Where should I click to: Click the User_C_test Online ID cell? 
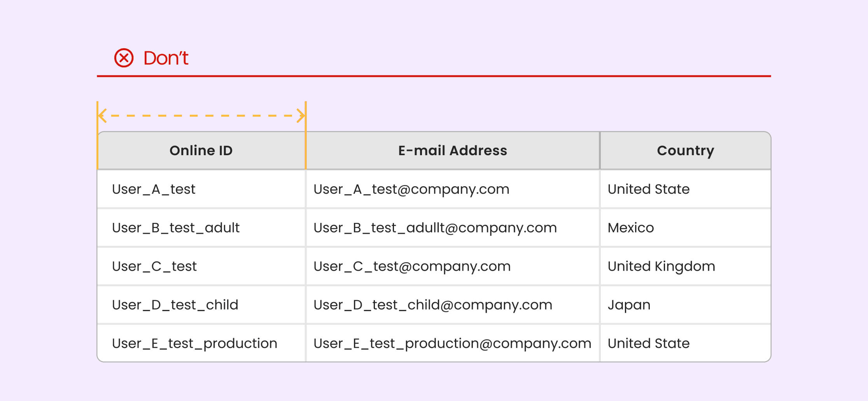click(201, 266)
